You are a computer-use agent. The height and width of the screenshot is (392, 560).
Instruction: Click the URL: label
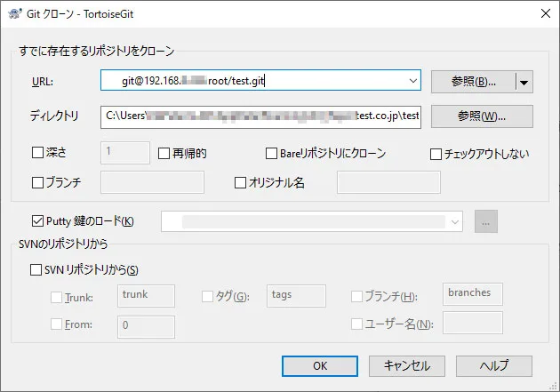point(43,82)
